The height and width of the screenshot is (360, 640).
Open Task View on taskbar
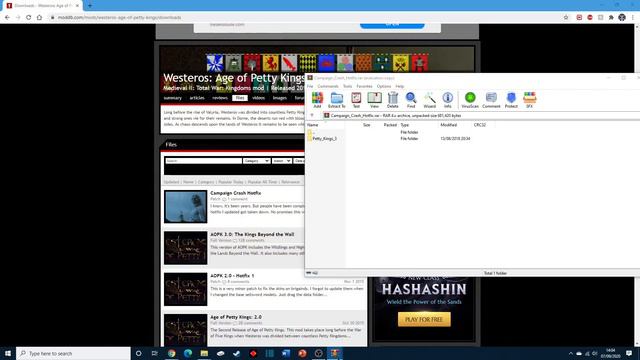point(155,353)
